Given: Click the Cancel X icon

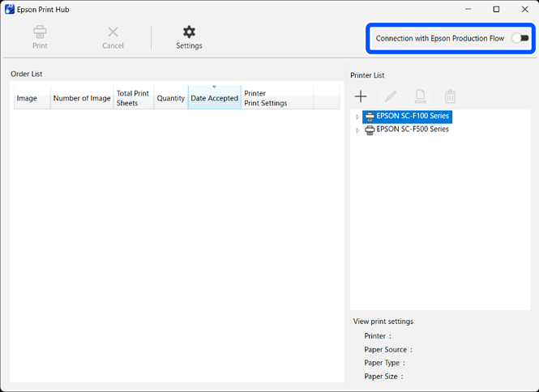Looking at the screenshot, I should pos(113,32).
